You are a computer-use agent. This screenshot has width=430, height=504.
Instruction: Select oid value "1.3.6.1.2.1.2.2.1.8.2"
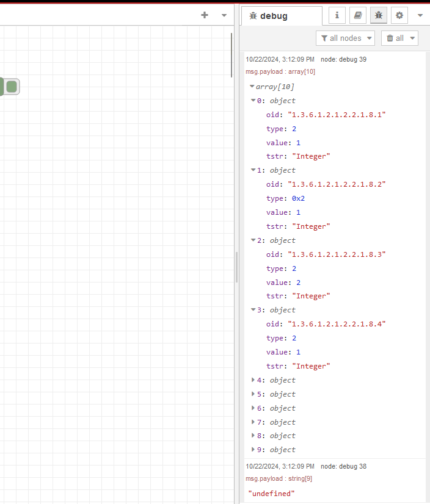pos(337,184)
